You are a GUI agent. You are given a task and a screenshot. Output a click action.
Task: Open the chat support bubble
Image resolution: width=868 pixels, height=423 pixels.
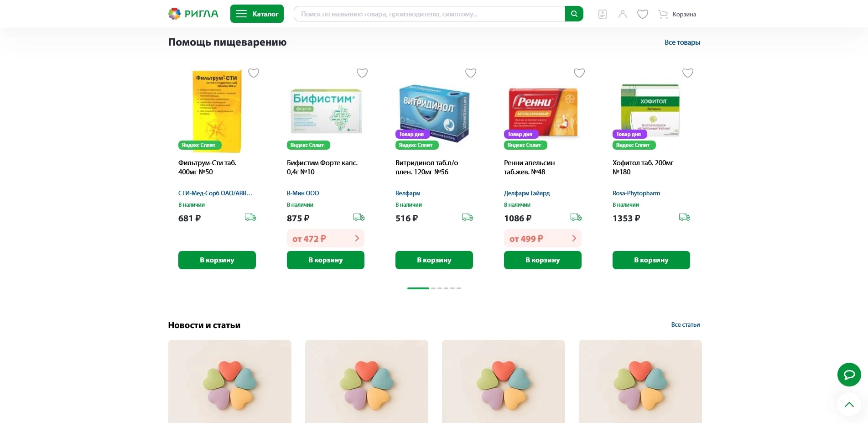tap(849, 375)
